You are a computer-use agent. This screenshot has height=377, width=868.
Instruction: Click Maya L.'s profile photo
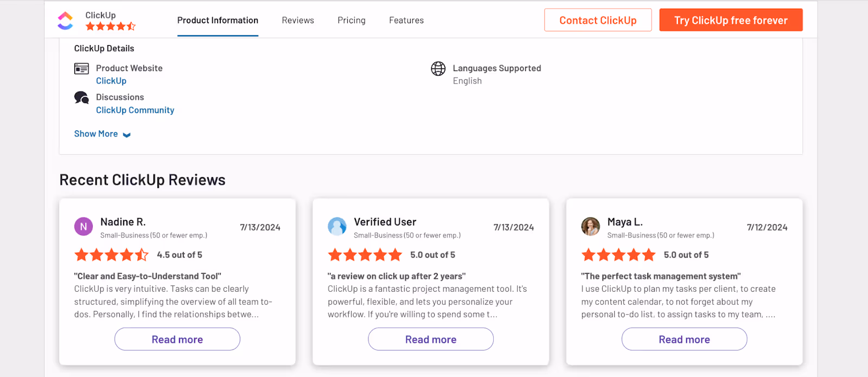tap(590, 227)
